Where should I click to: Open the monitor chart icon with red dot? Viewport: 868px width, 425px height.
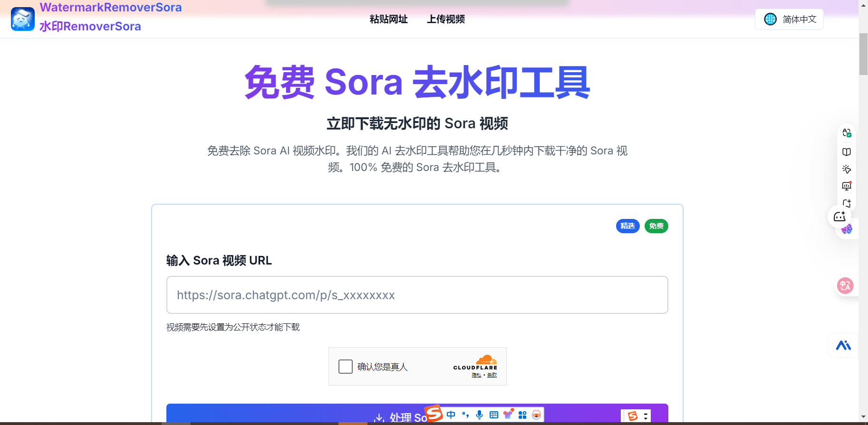tap(847, 186)
